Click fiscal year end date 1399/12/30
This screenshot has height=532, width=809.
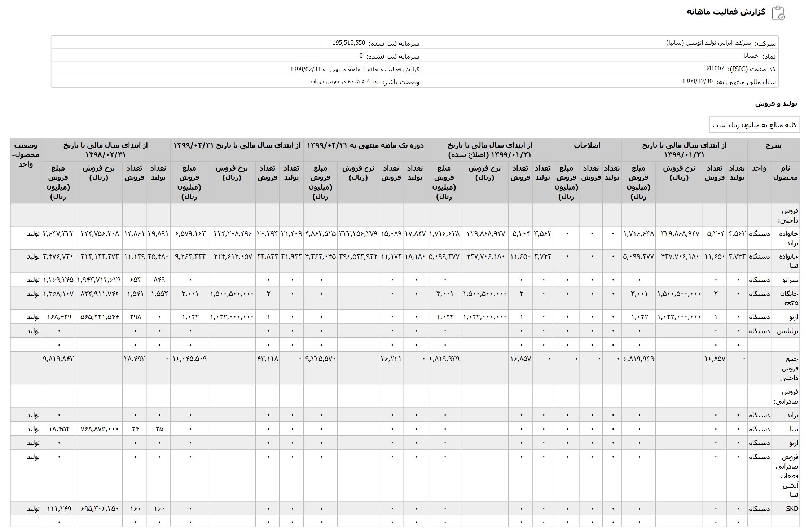click(697, 82)
